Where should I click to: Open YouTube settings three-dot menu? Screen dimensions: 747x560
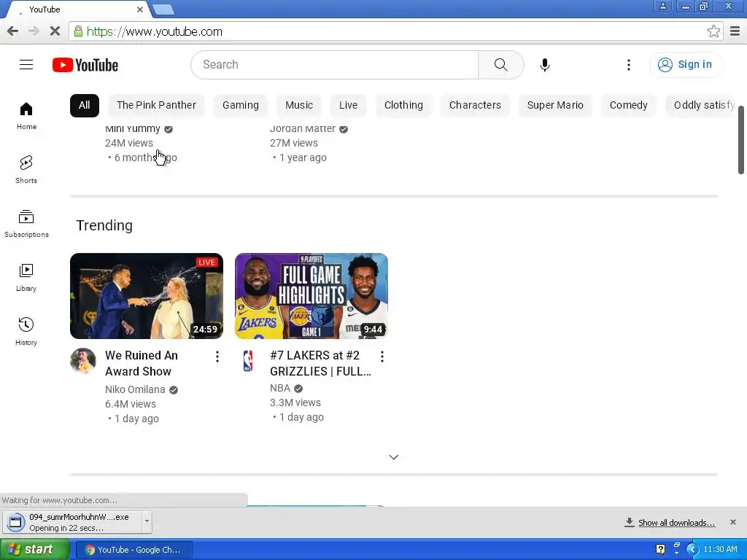[628, 65]
